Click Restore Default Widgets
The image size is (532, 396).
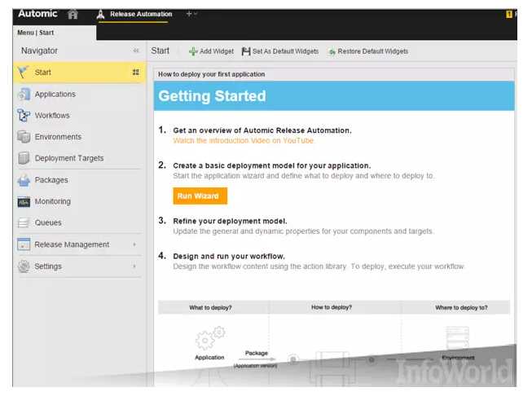[368, 51]
